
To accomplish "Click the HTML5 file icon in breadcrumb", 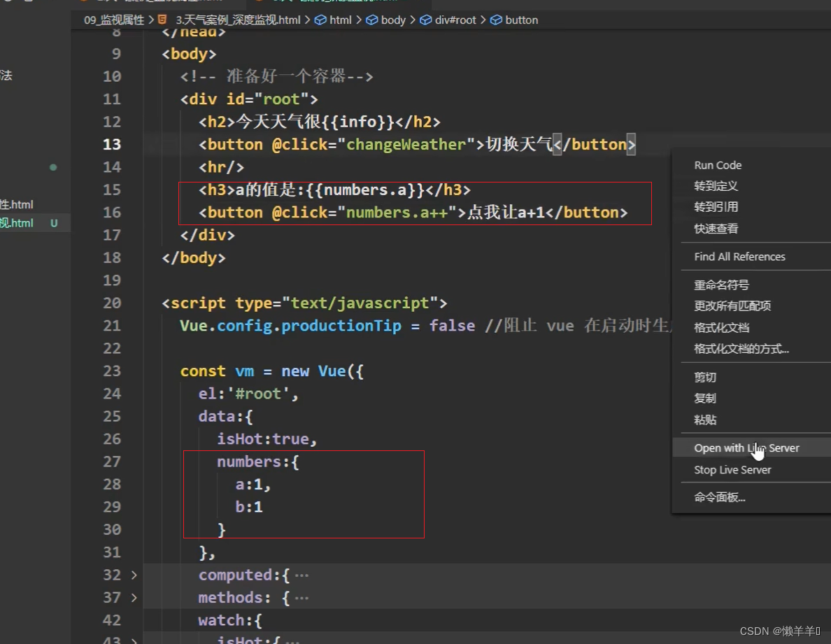I will (162, 20).
